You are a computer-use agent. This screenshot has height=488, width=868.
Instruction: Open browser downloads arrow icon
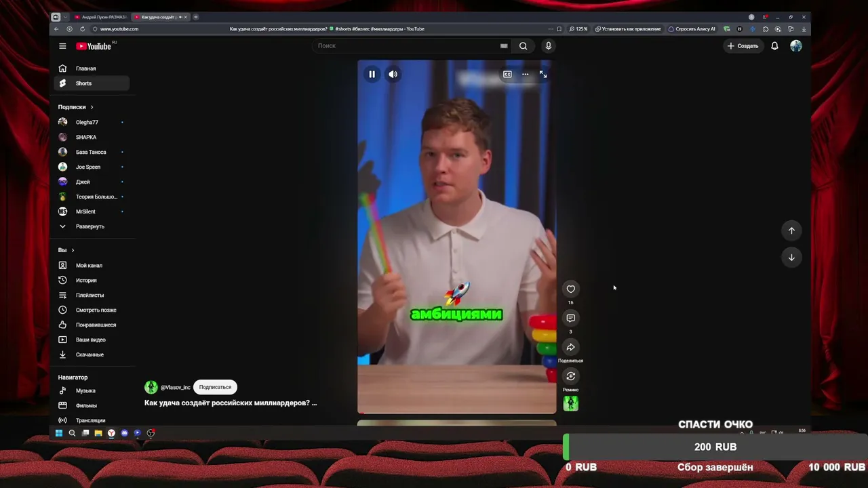click(804, 29)
